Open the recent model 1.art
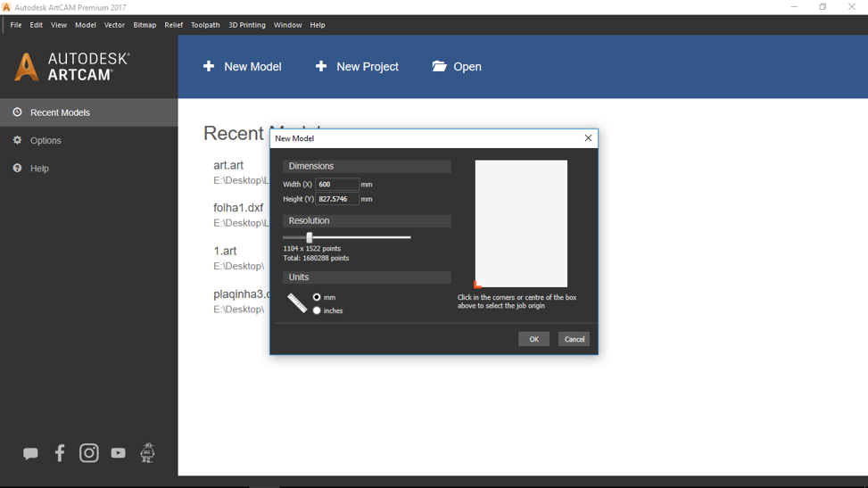 tap(225, 251)
